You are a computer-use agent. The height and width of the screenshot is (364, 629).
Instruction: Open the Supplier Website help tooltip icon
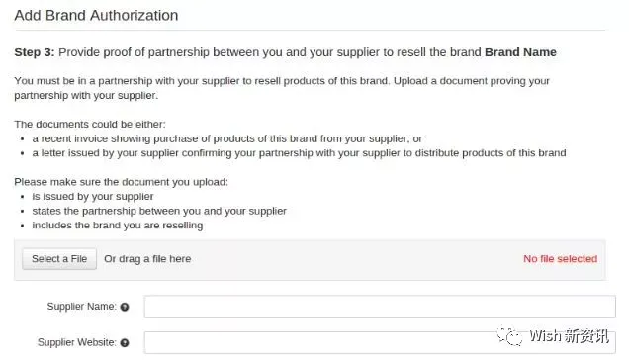[125, 342]
